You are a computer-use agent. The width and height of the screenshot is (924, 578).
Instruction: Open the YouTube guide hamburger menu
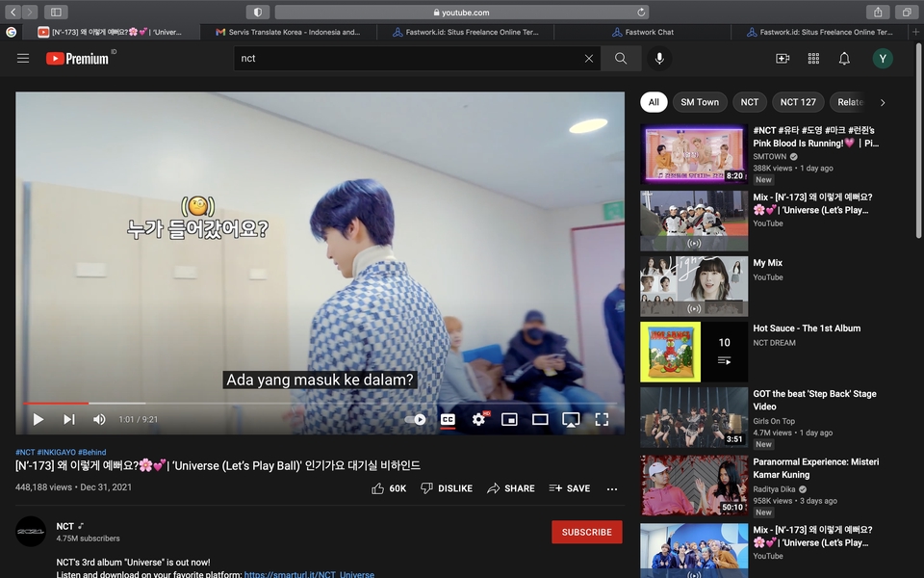[x=23, y=58]
